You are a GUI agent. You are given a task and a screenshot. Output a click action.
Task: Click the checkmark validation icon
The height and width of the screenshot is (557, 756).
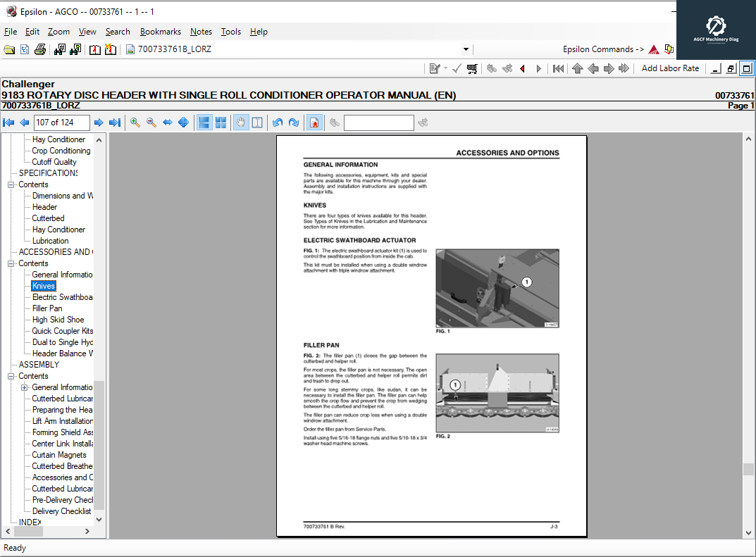pyautogui.click(x=455, y=68)
